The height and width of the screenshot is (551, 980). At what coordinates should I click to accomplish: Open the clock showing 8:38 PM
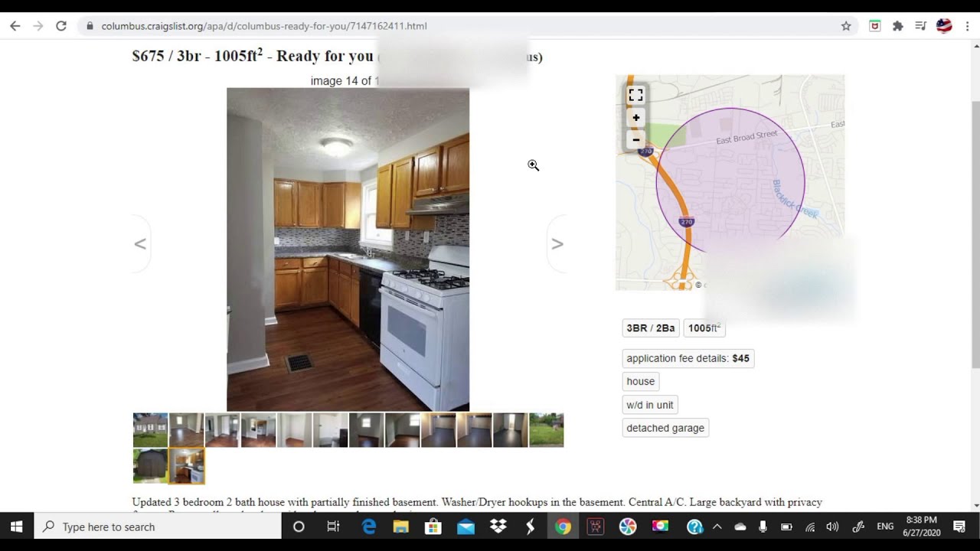921,527
